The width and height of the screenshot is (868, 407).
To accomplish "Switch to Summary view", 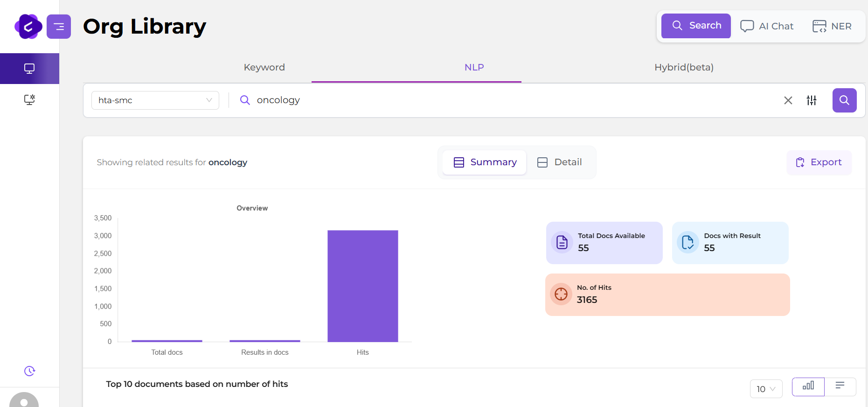I will click(485, 162).
